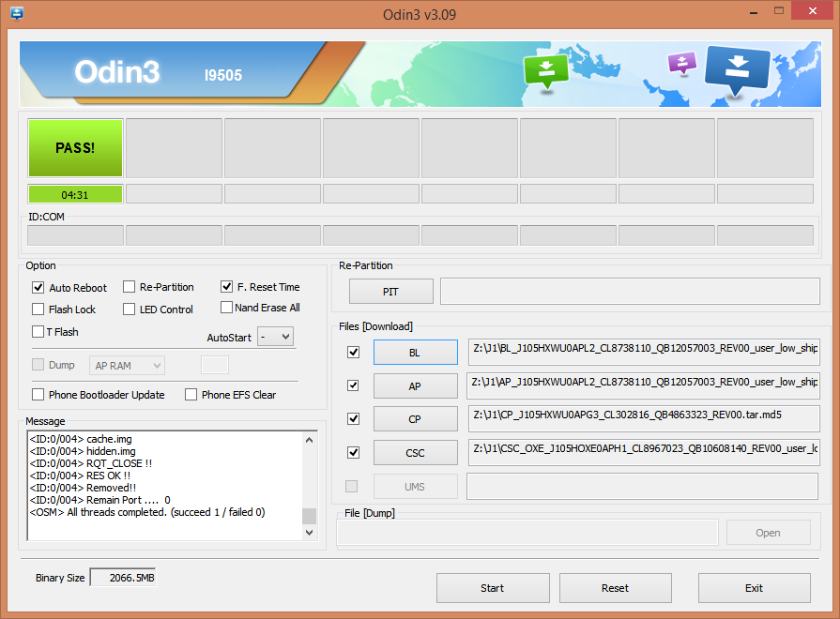
Task: Toggle the F. Reset Time checkbox
Action: pos(226,287)
